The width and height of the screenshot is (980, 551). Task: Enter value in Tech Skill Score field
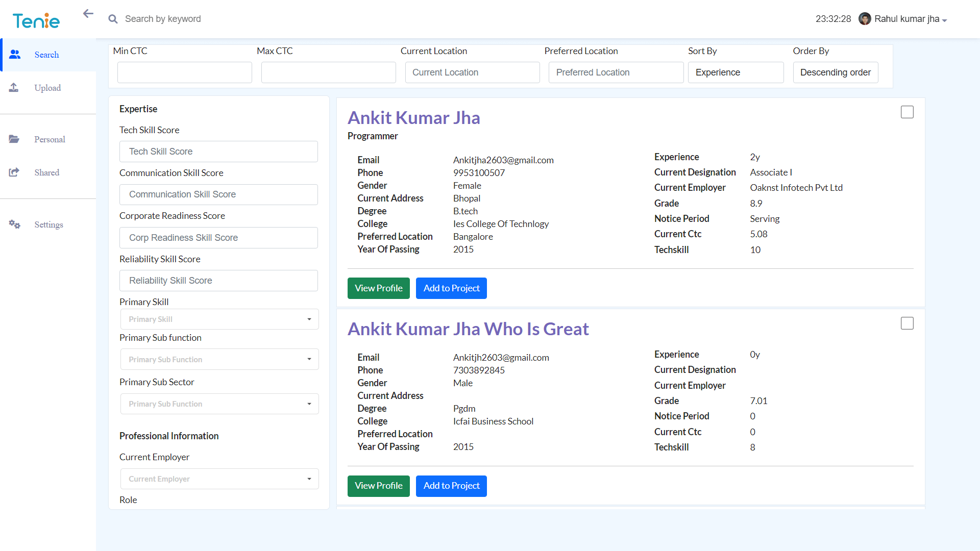pyautogui.click(x=219, y=152)
